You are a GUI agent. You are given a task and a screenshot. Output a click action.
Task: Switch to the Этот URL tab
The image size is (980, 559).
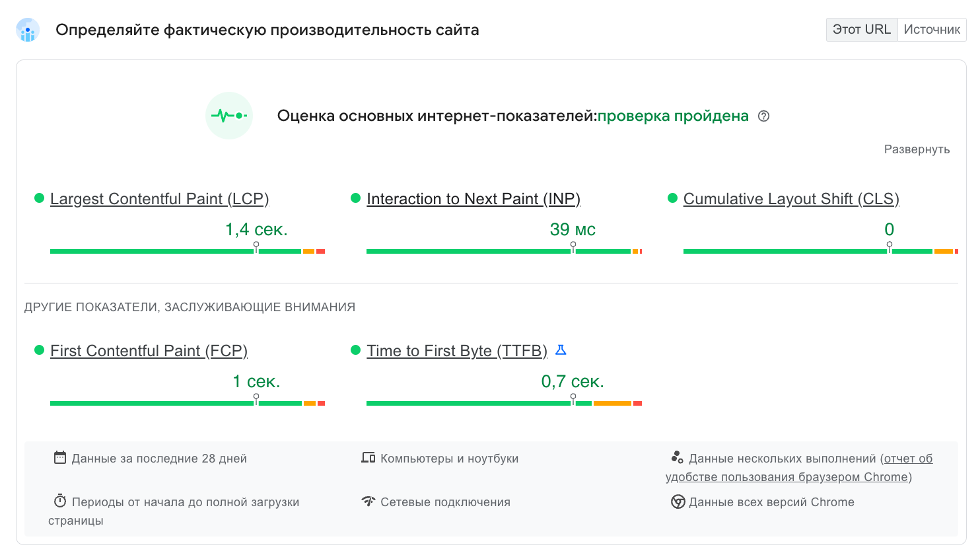tap(861, 30)
